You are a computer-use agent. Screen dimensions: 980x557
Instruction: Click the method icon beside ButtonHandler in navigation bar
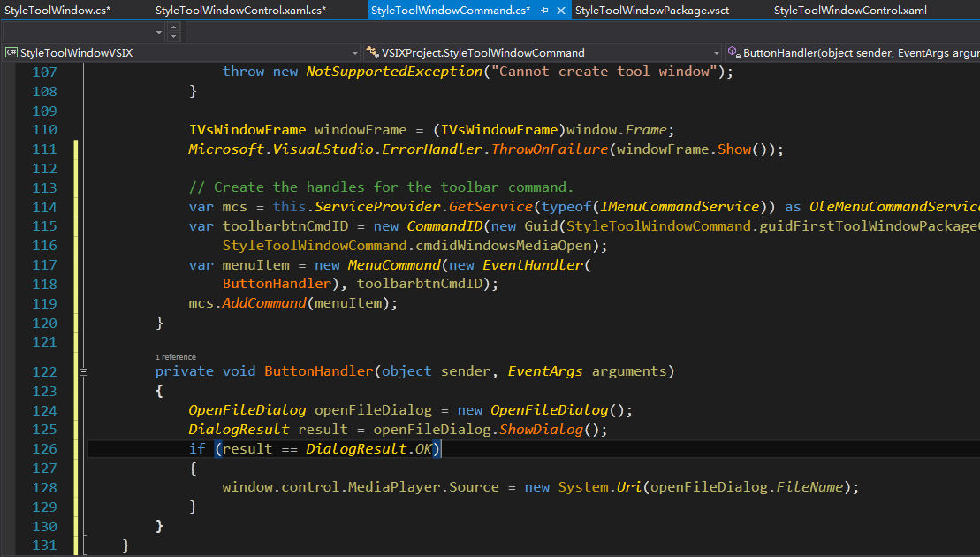pyautogui.click(x=733, y=52)
